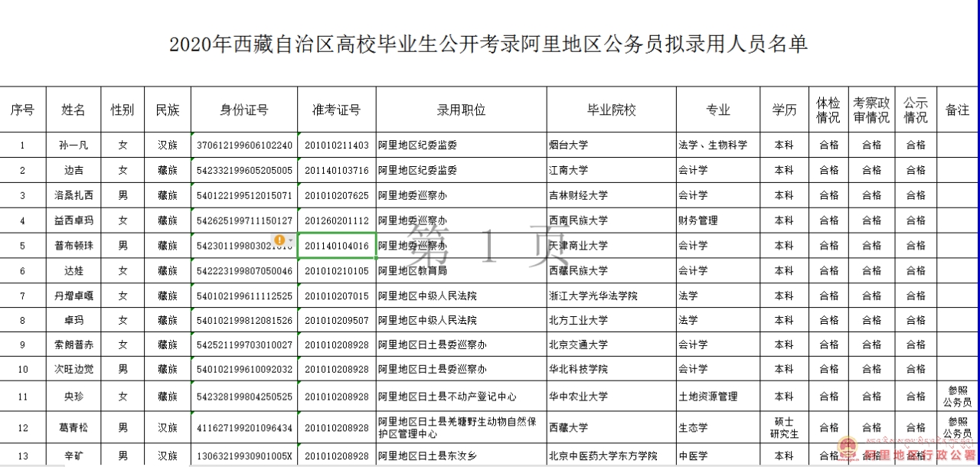Select the 准考证号 header cell
The width and height of the screenshot is (980, 467).
pos(336,109)
